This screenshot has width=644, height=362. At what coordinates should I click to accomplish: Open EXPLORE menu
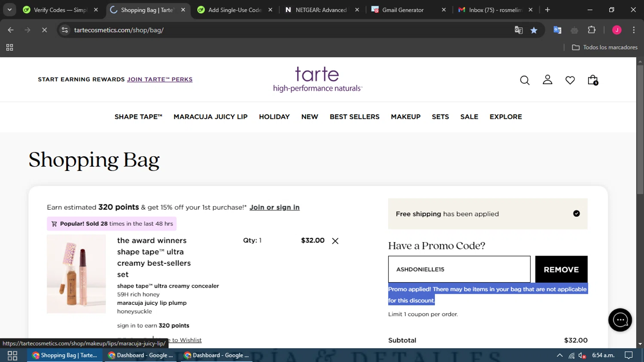tap(506, 117)
